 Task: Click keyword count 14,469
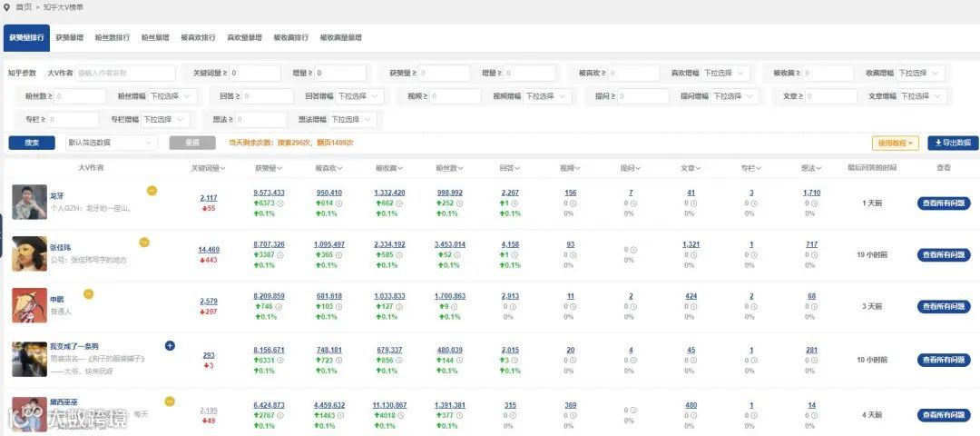point(209,250)
